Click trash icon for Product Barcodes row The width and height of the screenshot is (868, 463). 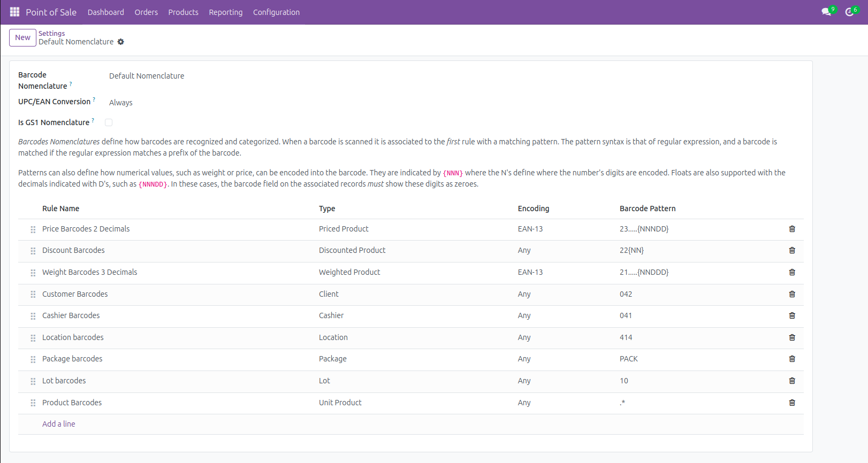(x=792, y=403)
